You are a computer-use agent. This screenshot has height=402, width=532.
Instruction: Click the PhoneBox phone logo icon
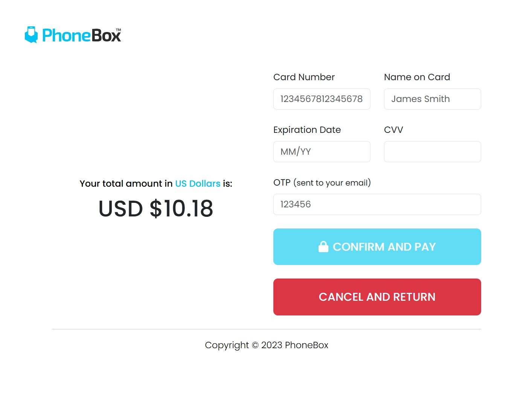tap(31, 35)
